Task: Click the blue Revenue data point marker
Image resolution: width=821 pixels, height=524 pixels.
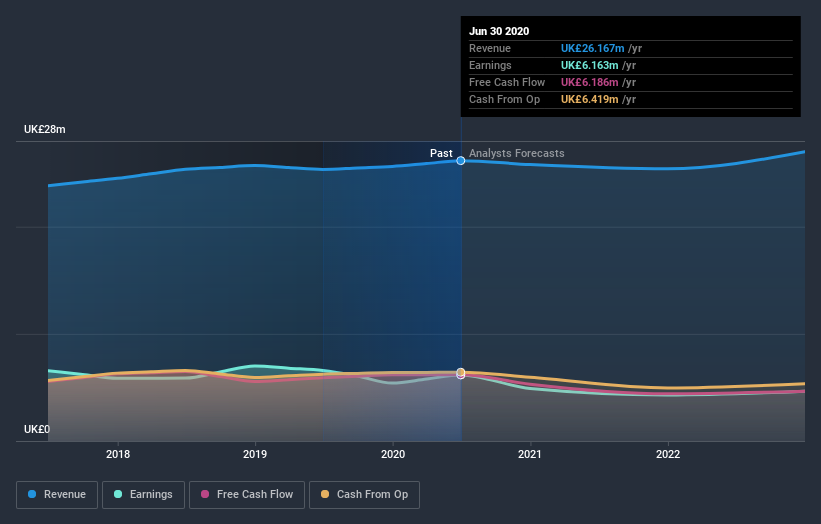Action: tap(461, 161)
